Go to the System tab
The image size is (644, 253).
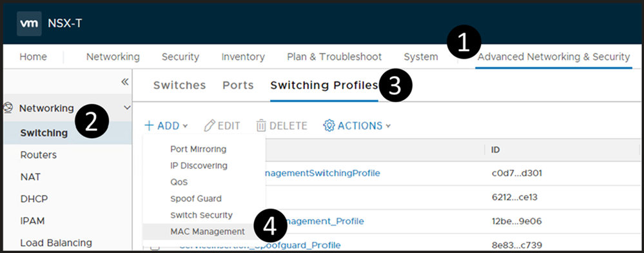[420, 57]
